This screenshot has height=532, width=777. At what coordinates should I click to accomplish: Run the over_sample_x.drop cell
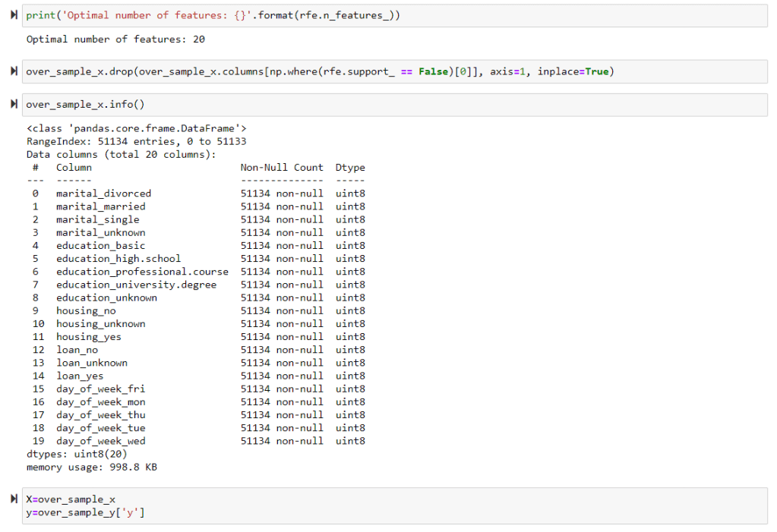pos(14,71)
